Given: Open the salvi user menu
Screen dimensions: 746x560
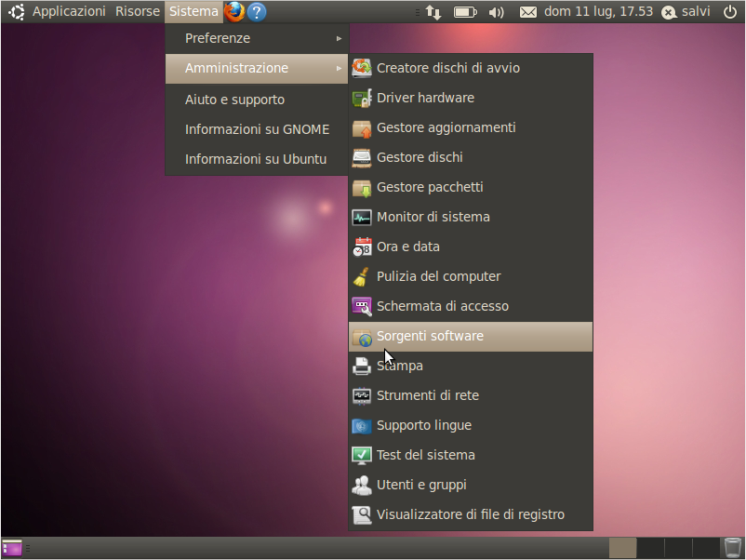Looking at the screenshot, I should 686,12.
